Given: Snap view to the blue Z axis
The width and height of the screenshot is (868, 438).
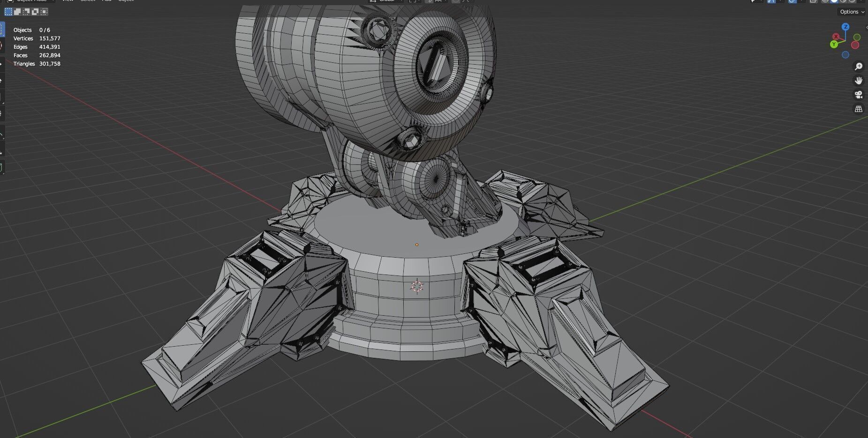Looking at the screenshot, I should coord(845,26).
